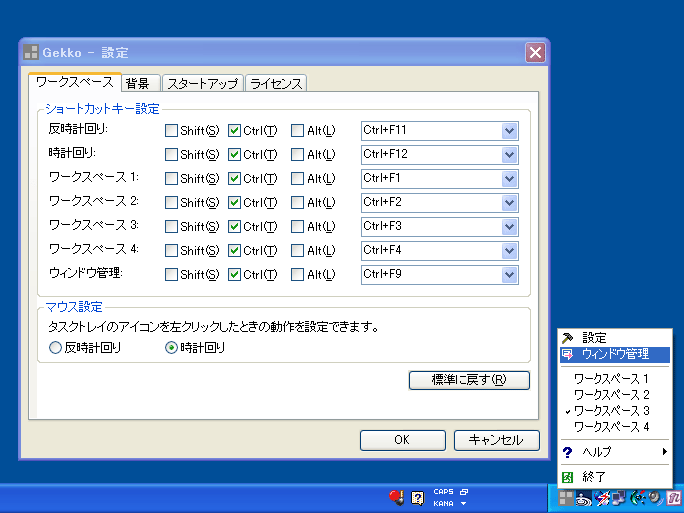Enable Shift for ワークスペース 2 shortcut
684x513 pixels.
(171, 202)
